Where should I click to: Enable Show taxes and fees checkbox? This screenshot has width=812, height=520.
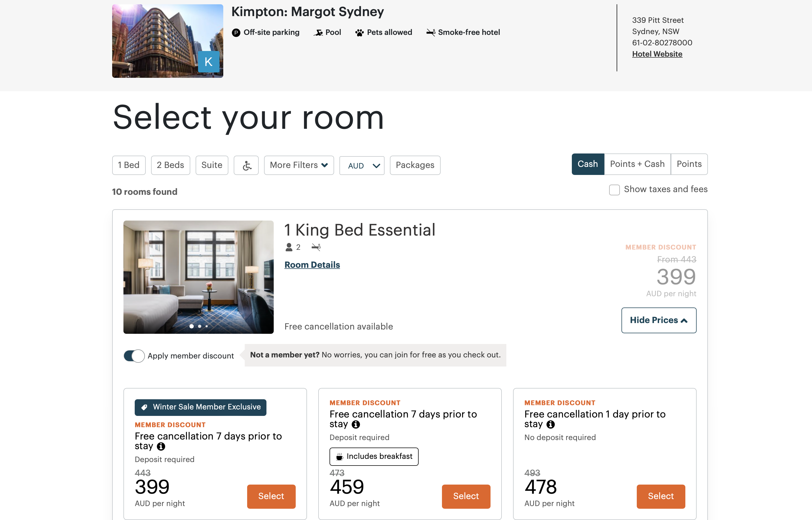point(614,190)
